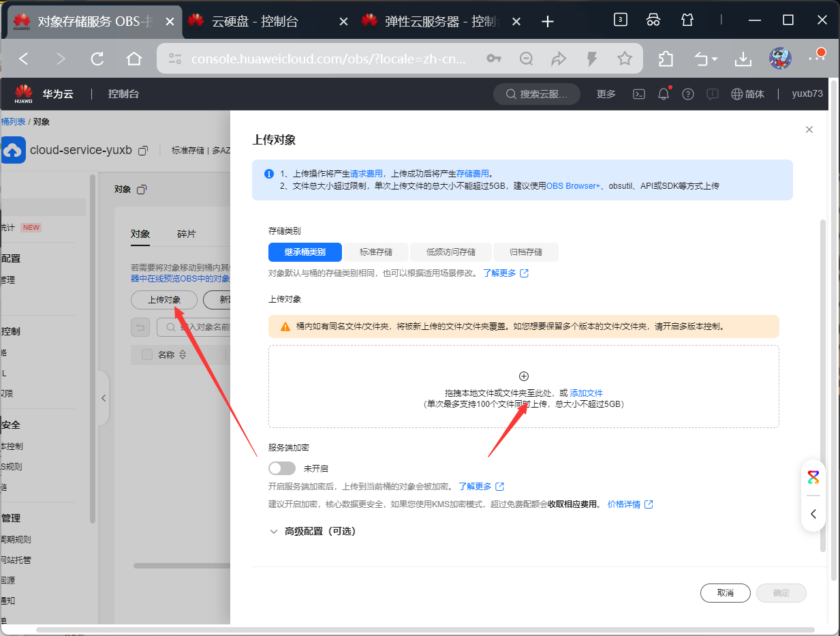Viewport: 840px width, 636px height.
Task: Toggle server-side encryption switch
Action: pos(282,468)
